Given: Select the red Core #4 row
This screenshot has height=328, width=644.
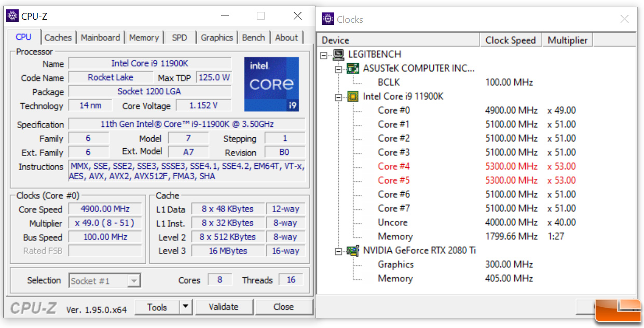Looking at the screenshot, I should [394, 166].
